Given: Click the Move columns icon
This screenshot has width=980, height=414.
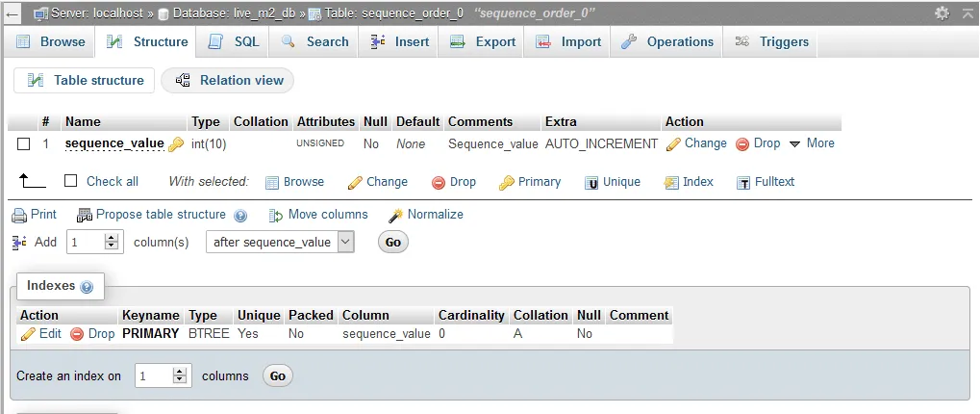Looking at the screenshot, I should point(276,215).
